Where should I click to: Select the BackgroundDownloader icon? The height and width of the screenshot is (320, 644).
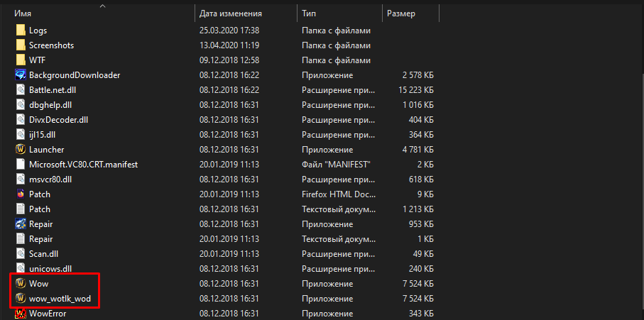21,75
